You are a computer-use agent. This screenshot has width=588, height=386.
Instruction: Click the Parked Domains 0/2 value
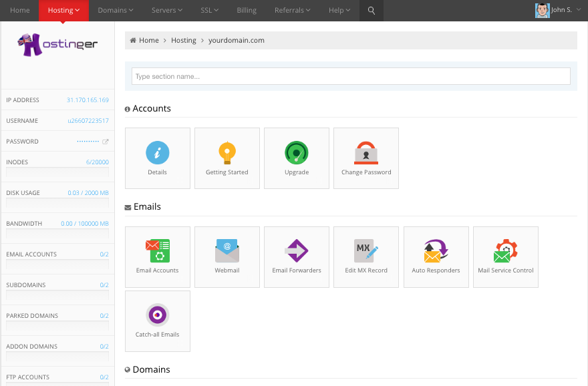pos(104,316)
